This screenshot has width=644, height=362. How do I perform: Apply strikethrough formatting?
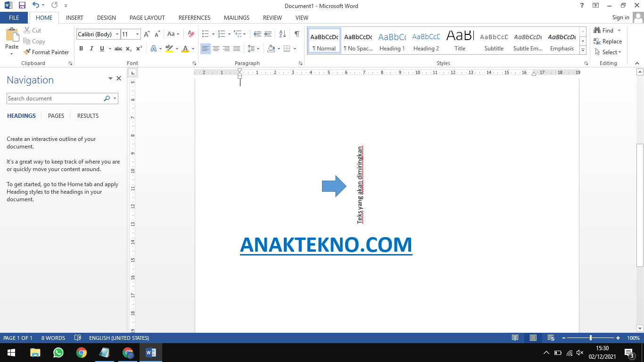(x=118, y=49)
